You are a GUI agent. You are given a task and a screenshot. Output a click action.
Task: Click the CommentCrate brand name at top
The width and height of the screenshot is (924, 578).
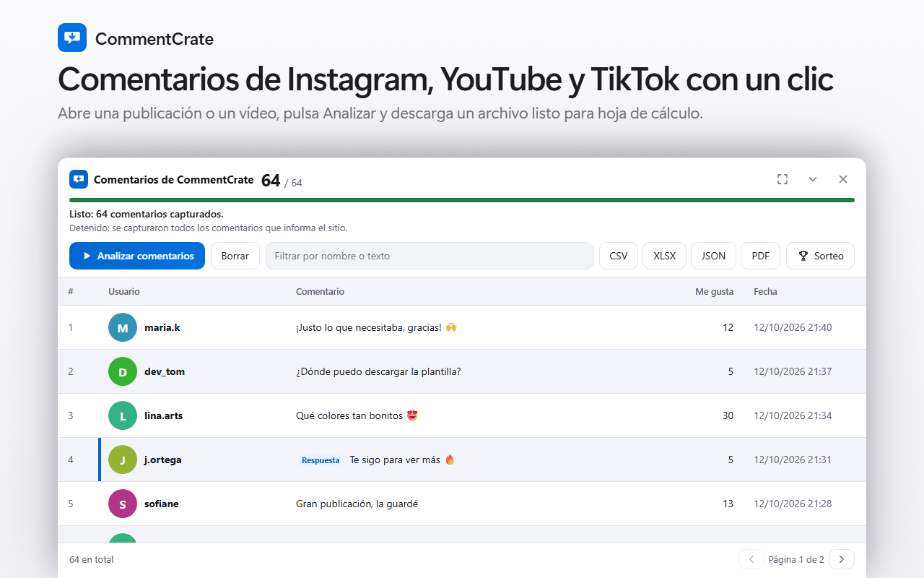(x=154, y=39)
